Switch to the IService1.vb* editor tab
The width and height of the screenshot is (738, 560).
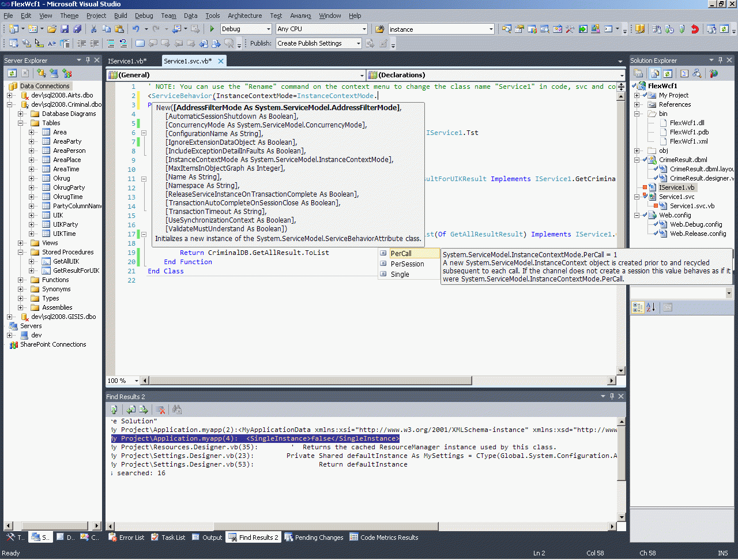tap(127, 61)
